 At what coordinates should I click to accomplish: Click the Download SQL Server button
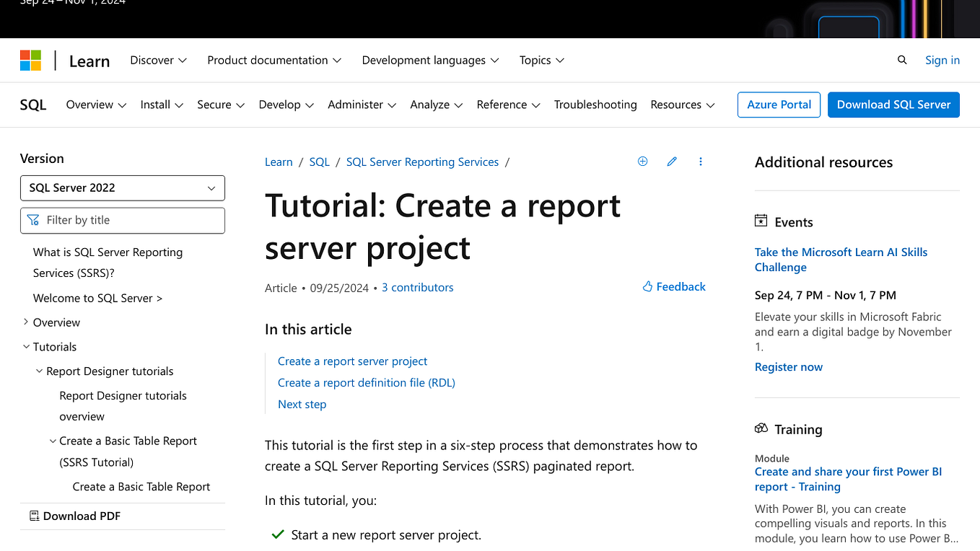[x=893, y=105]
